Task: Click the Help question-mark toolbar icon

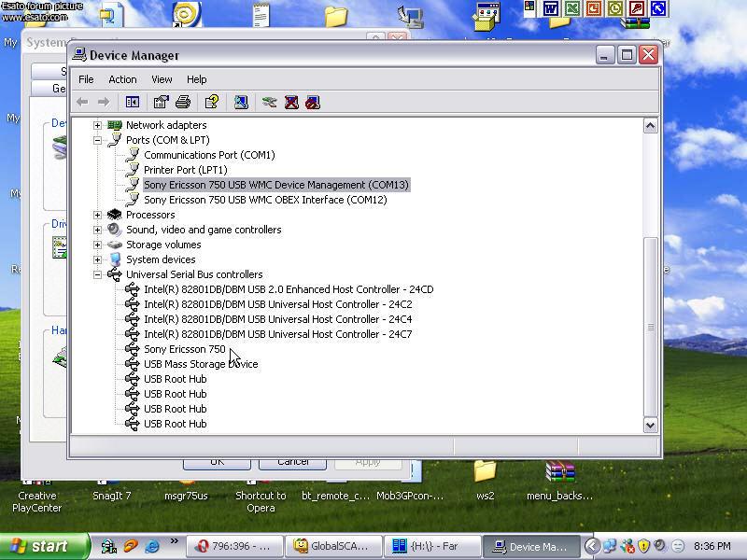Action: click(212, 102)
